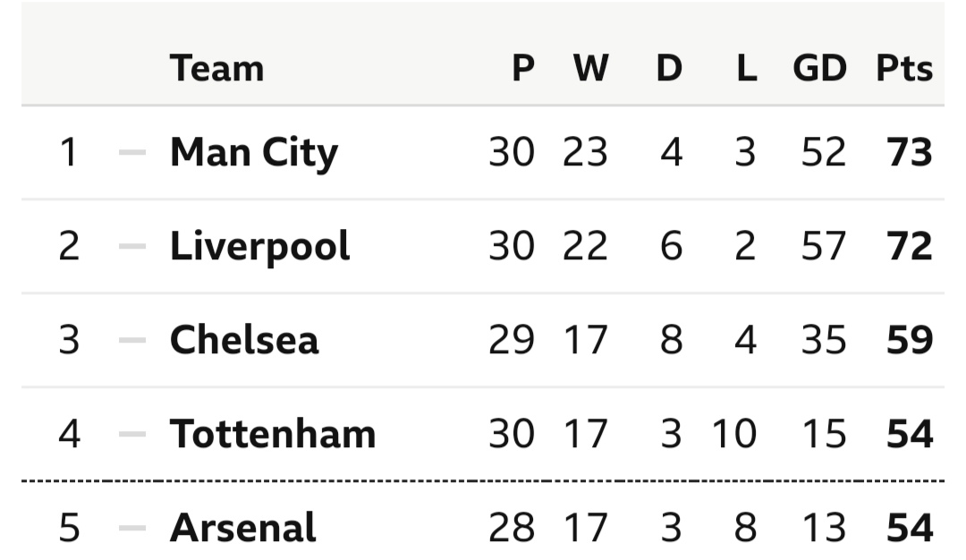Open the Tottenham team link
966x560 pixels.
click(273, 434)
